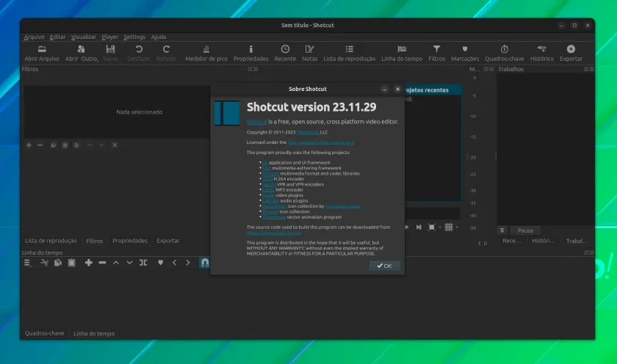Open the Marcações toolbar icon
617x364 pixels.
[x=465, y=49]
